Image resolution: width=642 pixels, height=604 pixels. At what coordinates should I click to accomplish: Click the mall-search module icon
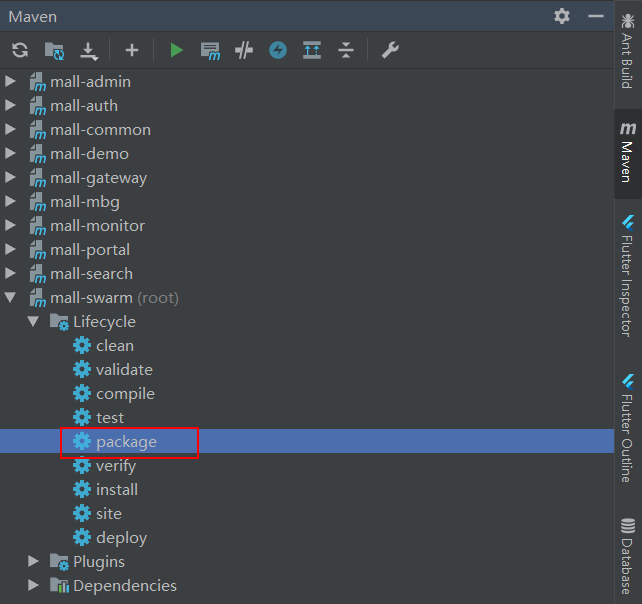[38, 274]
